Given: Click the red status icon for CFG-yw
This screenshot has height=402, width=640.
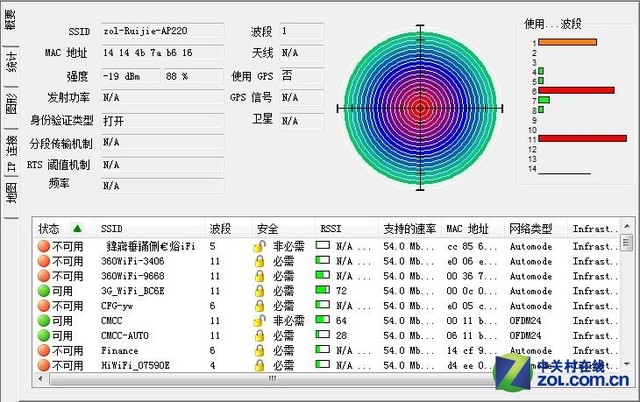Looking at the screenshot, I should pyautogui.click(x=43, y=306).
